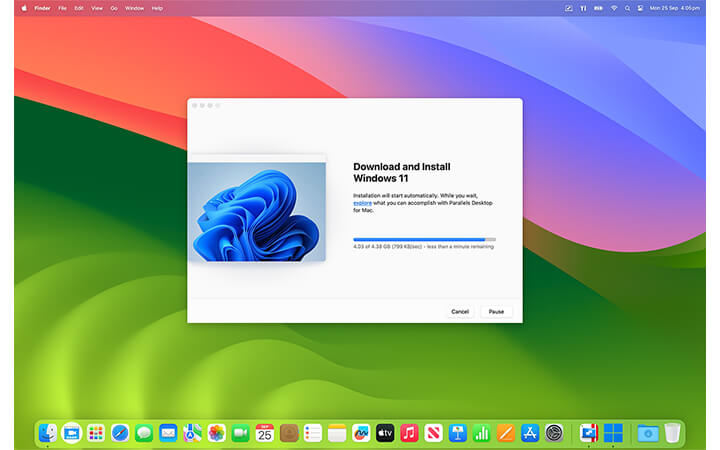Open Reminders from the Dock
The height and width of the screenshot is (450, 720).
(313, 433)
